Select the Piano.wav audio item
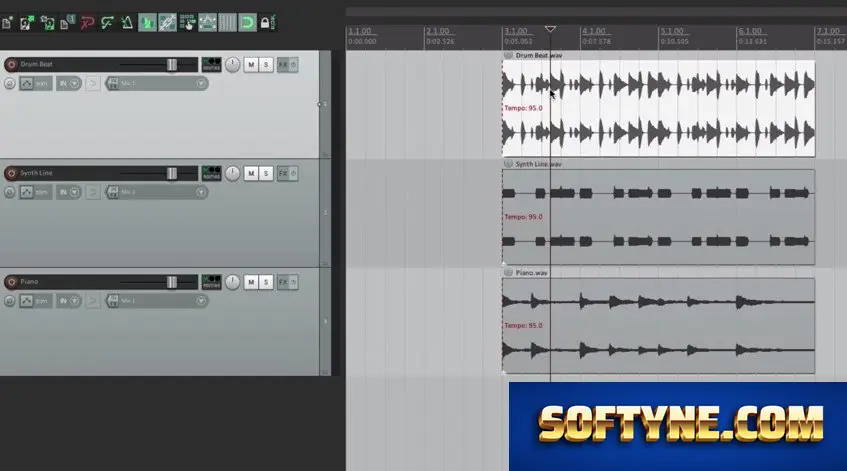Image resolution: width=847 pixels, height=471 pixels. pyautogui.click(x=658, y=326)
